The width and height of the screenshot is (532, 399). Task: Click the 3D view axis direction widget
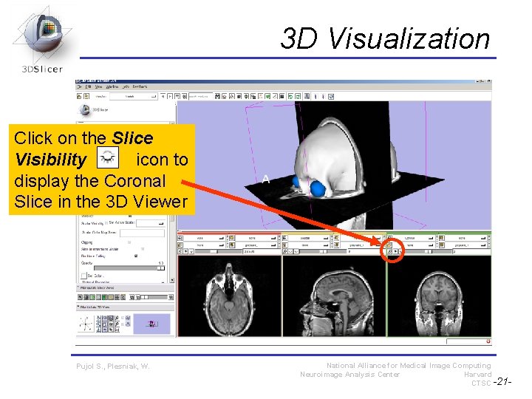(x=86, y=324)
